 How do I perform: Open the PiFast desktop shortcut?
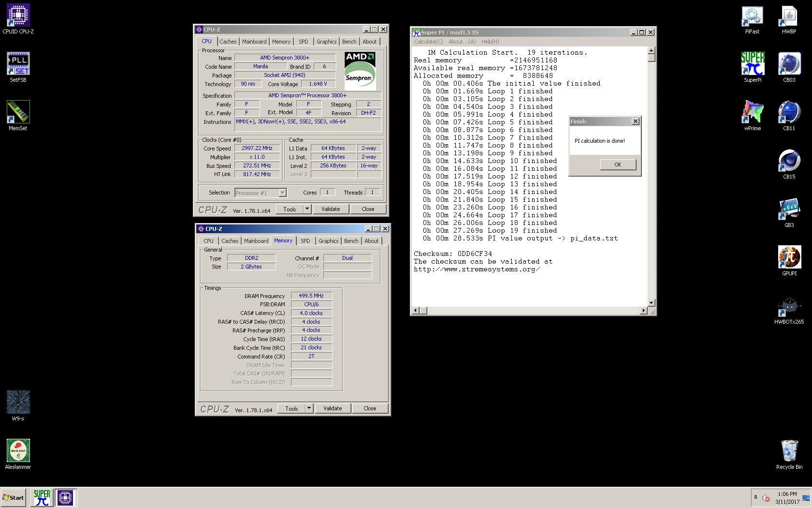(x=752, y=19)
